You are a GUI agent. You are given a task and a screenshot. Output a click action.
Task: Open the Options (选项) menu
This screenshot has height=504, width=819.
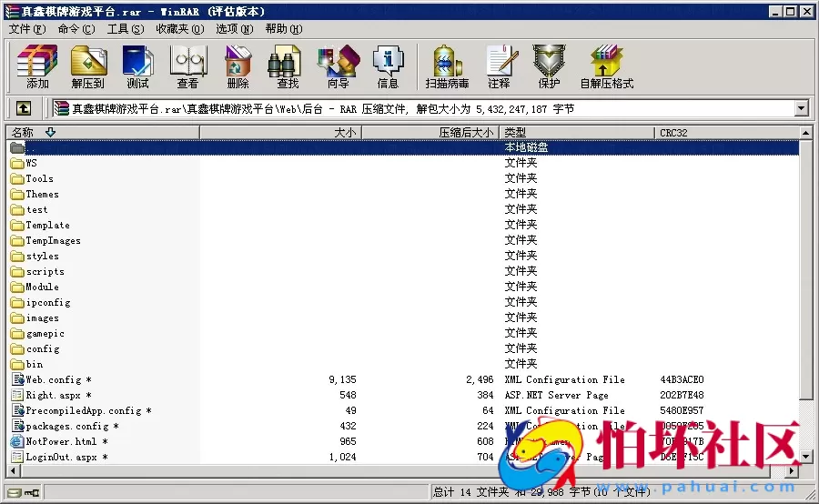(x=235, y=29)
